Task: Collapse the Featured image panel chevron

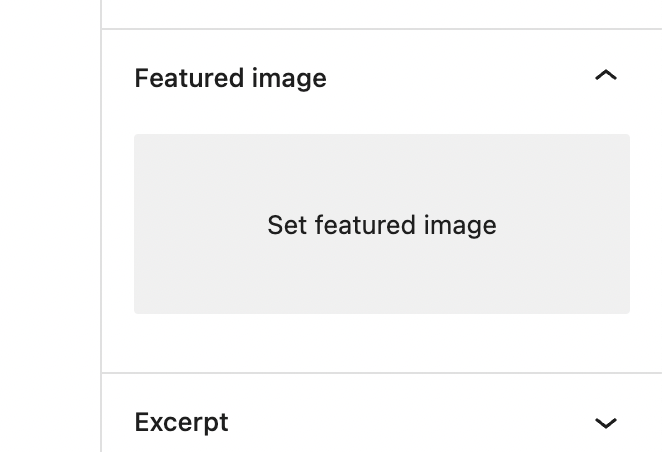Action: click(605, 76)
